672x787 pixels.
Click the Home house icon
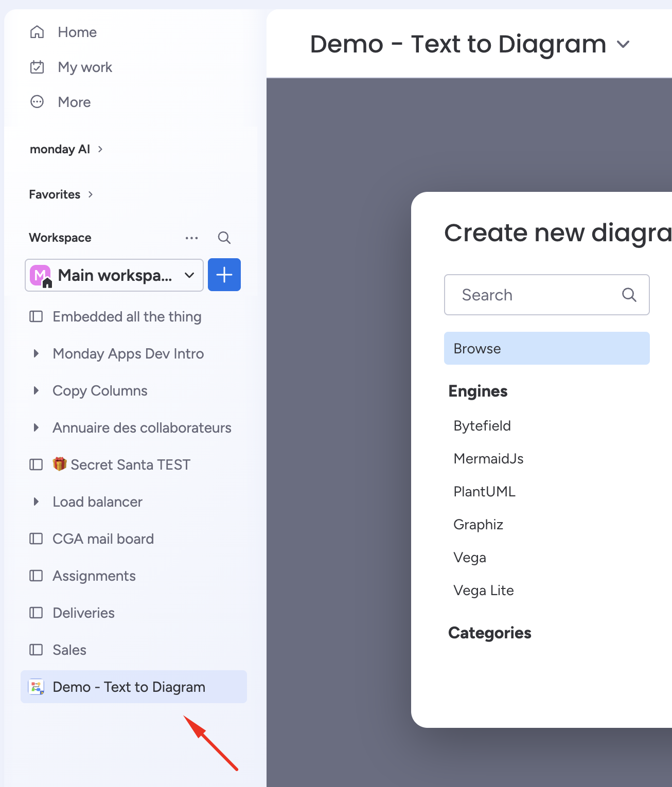pyautogui.click(x=37, y=32)
